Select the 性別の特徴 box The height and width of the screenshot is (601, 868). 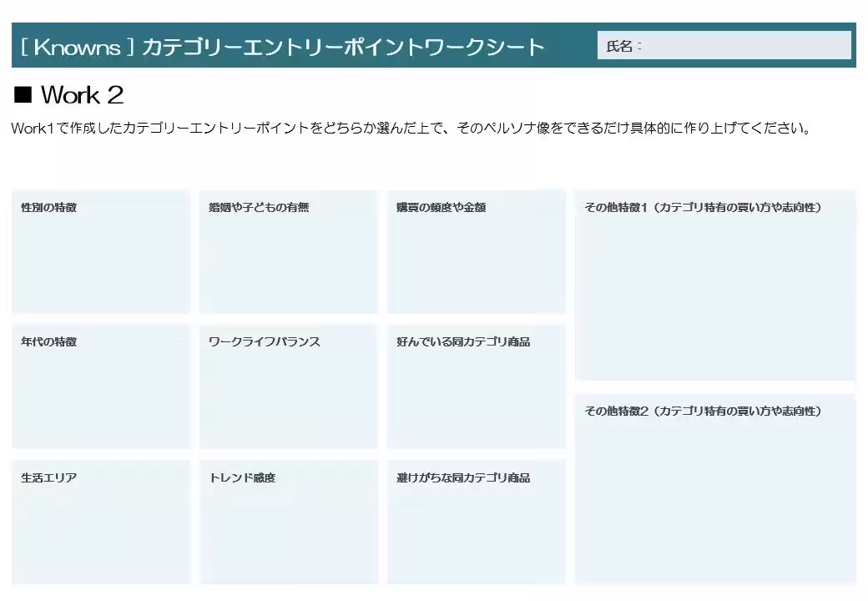click(101, 252)
